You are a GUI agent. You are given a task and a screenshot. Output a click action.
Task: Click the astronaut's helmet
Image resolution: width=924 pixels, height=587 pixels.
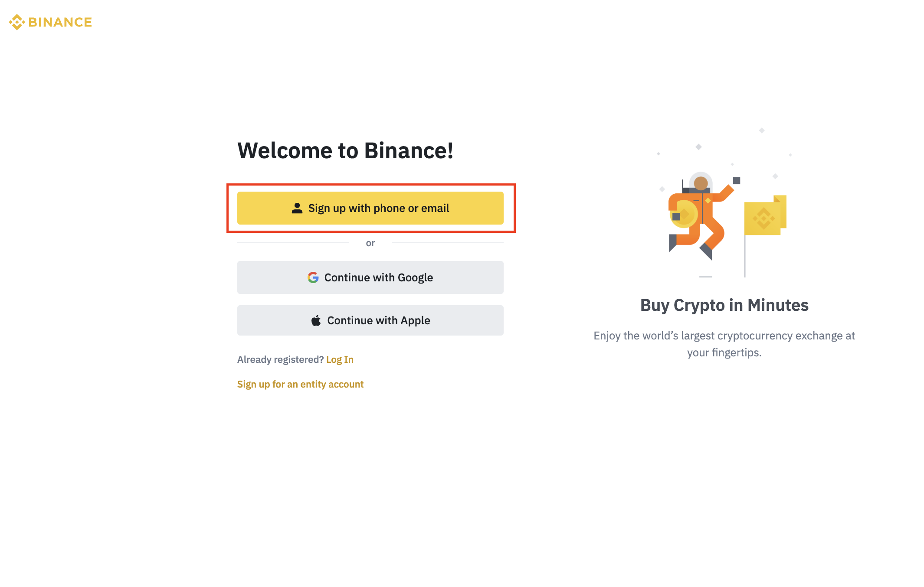tap(701, 182)
